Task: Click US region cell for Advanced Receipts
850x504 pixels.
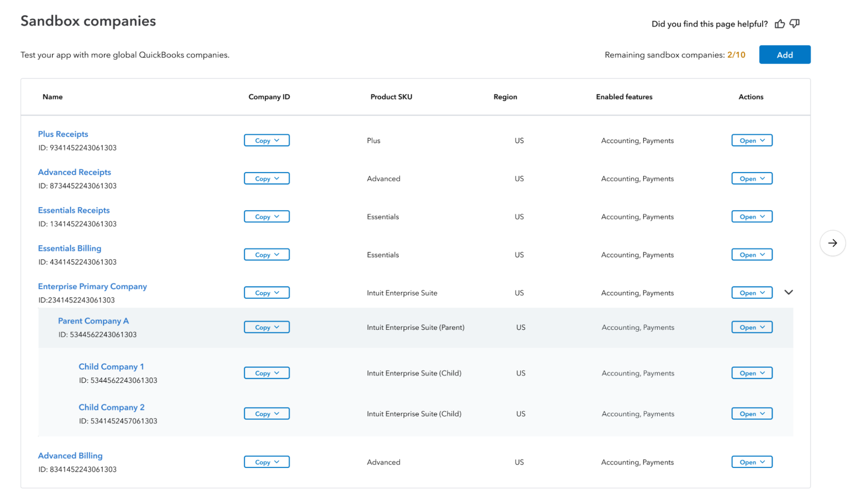Action: 519,178
